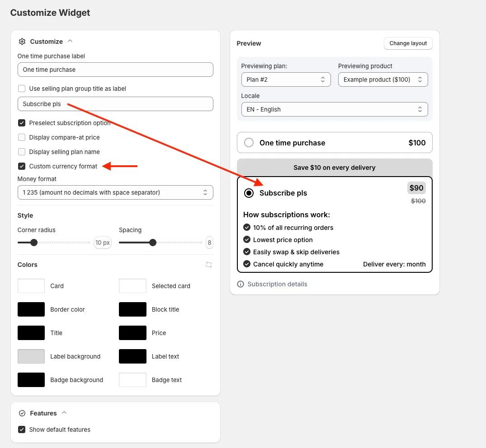Viewport: 486px width, 448px height.
Task: Open the Selected card color swatch
Action: pyautogui.click(x=132, y=286)
